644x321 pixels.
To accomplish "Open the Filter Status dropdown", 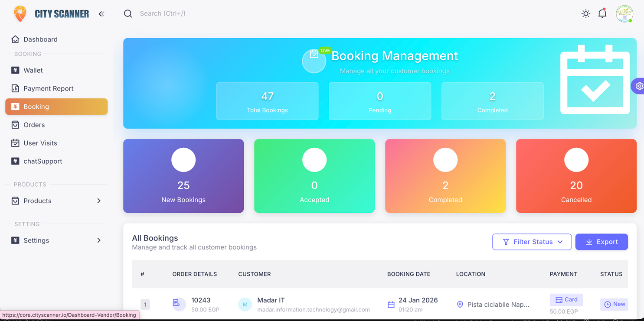I will point(532,242).
